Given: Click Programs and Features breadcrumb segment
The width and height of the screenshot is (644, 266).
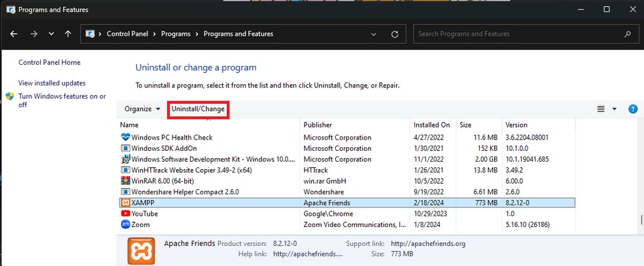Looking at the screenshot, I should click(x=238, y=34).
